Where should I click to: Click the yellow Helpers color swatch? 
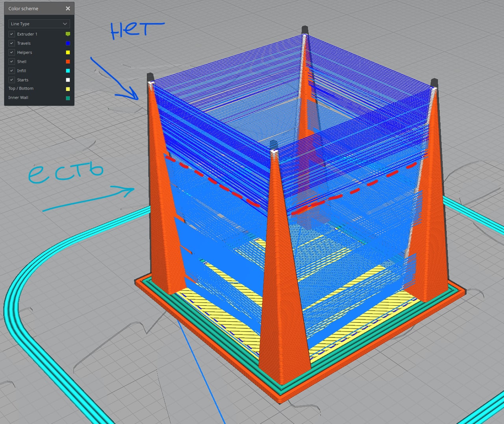pos(68,52)
